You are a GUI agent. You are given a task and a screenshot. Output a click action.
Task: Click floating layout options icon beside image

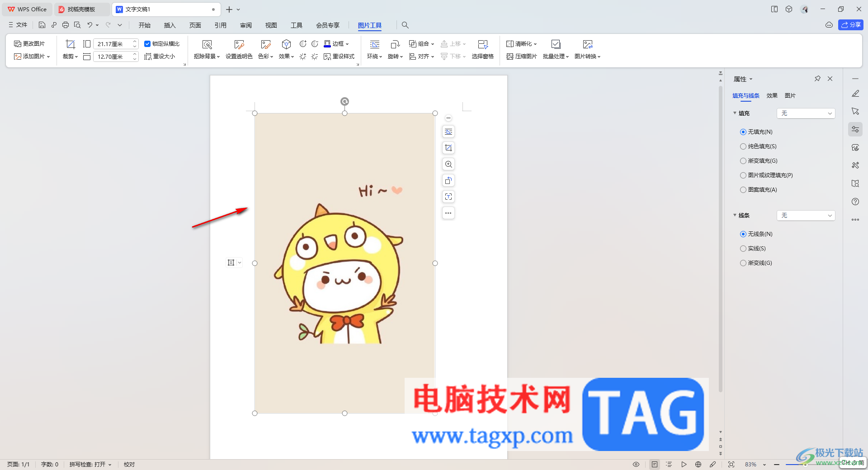pos(448,132)
